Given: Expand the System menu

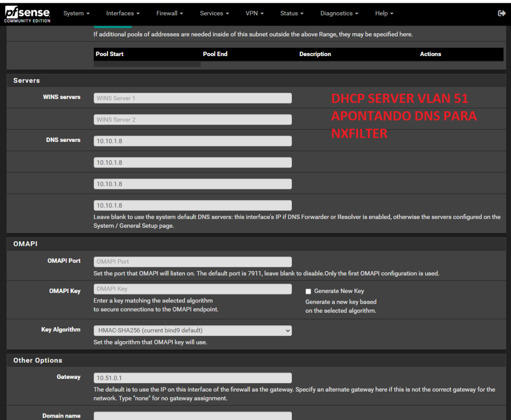Looking at the screenshot, I should point(76,14).
